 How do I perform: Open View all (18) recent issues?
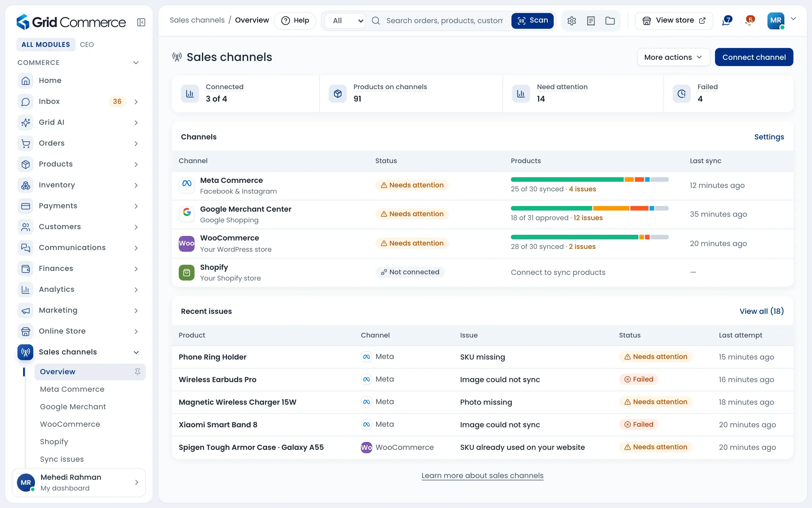(x=762, y=311)
